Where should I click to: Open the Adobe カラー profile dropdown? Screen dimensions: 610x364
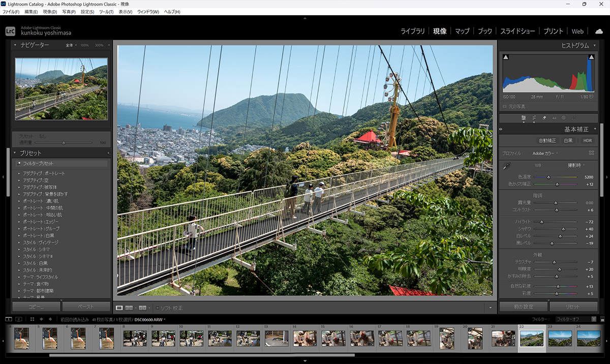click(x=545, y=153)
